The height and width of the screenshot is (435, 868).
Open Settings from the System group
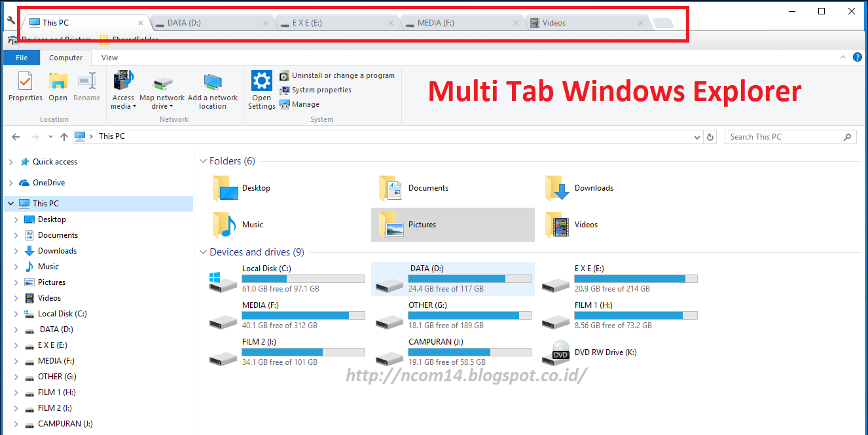tap(261, 90)
